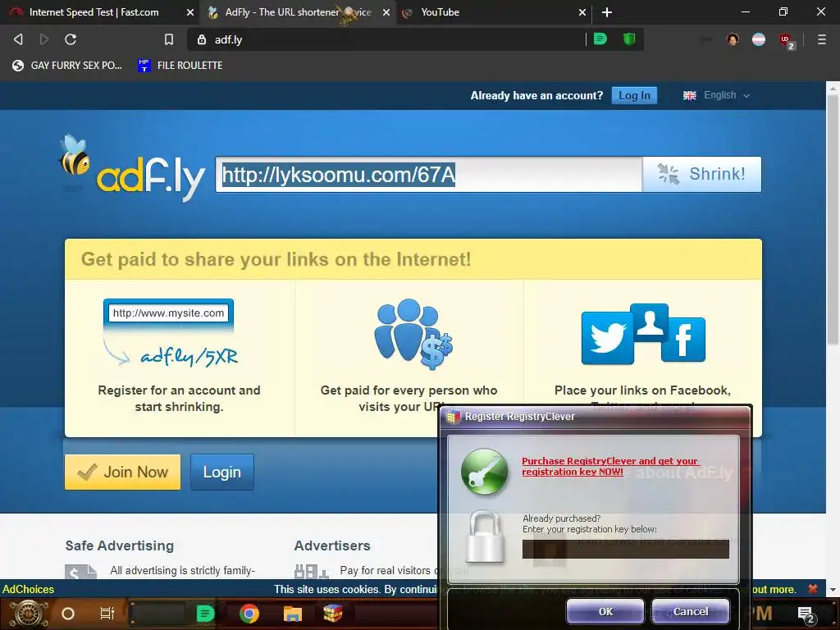Go back with the browser back arrow
Screen dimensions: 840x630
(x=18, y=39)
